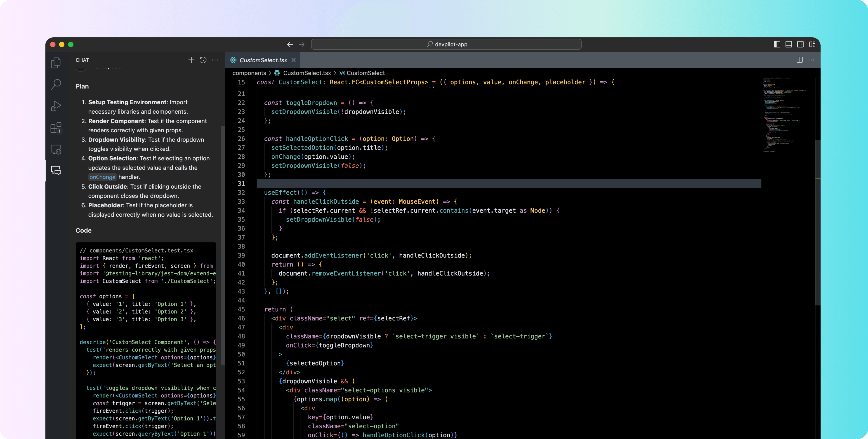Go back with the left arrow

290,45
